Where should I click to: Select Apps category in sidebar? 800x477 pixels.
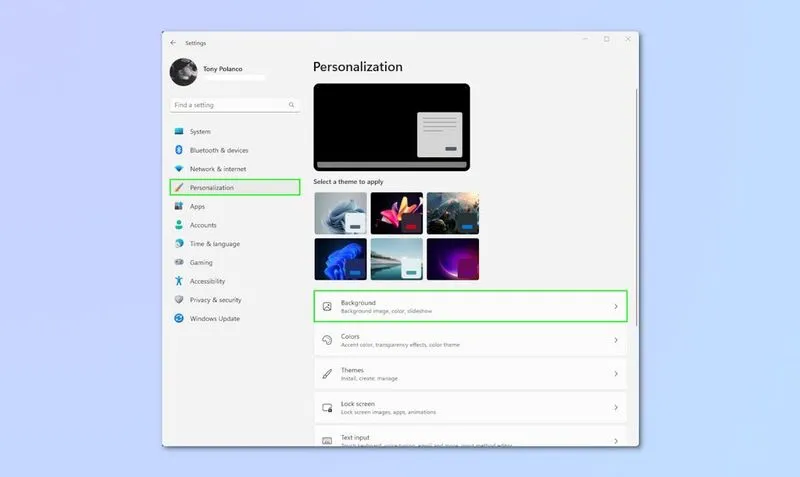click(235, 206)
